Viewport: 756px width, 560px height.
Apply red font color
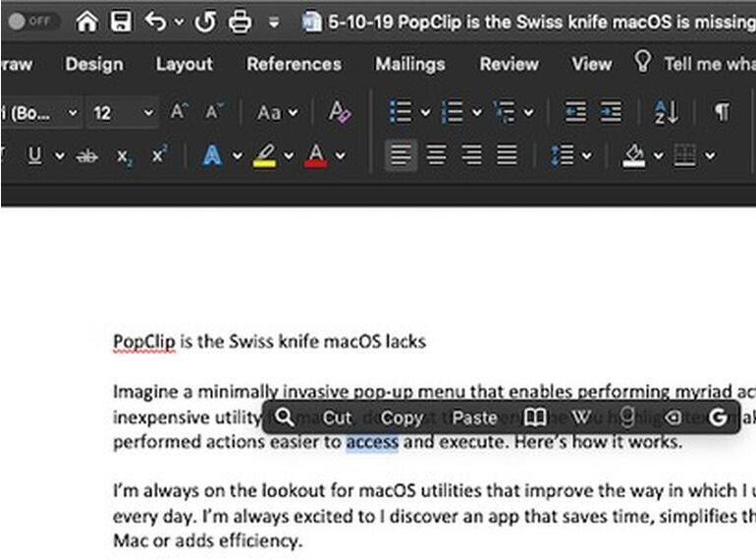pyautogui.click(x=316, y=155)
